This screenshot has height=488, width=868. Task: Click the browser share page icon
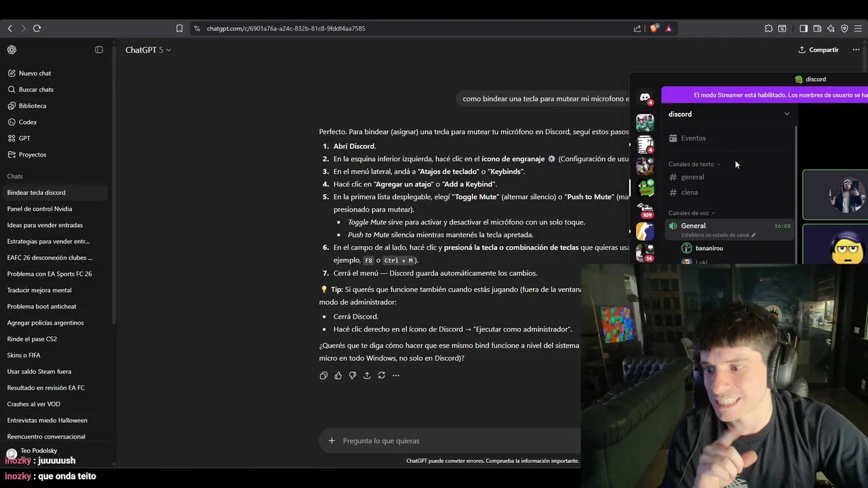(637, 28)
